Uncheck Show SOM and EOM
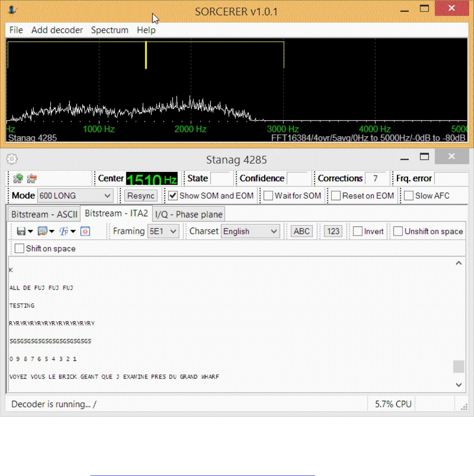 [173, 196]
